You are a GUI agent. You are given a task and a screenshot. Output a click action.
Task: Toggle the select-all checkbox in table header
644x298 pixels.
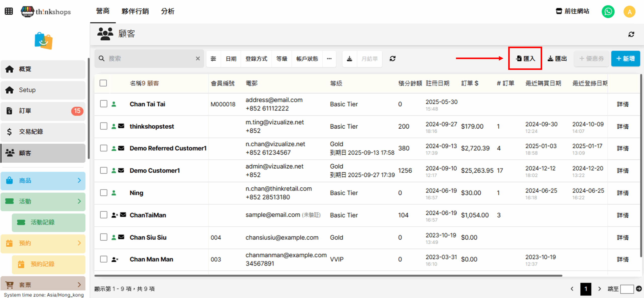[x=103, y=83]
